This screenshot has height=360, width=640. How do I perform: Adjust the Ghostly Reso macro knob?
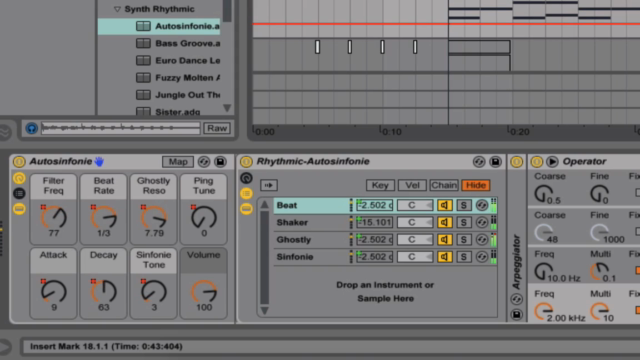pyautogui.click(x=154, y=218)
